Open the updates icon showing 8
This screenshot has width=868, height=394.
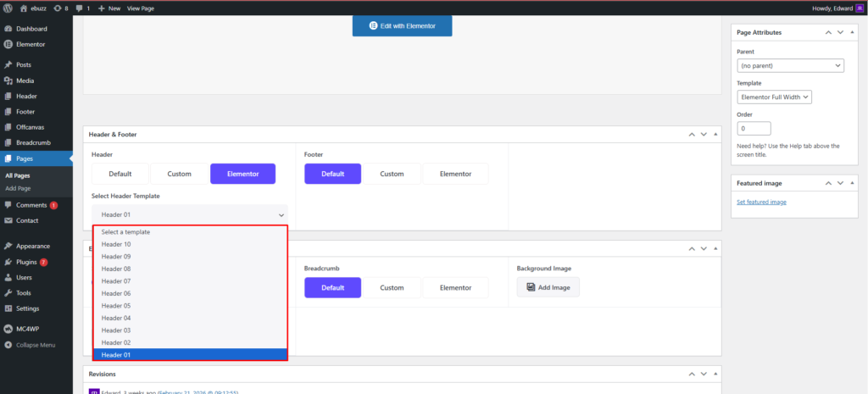pos(56,8)
